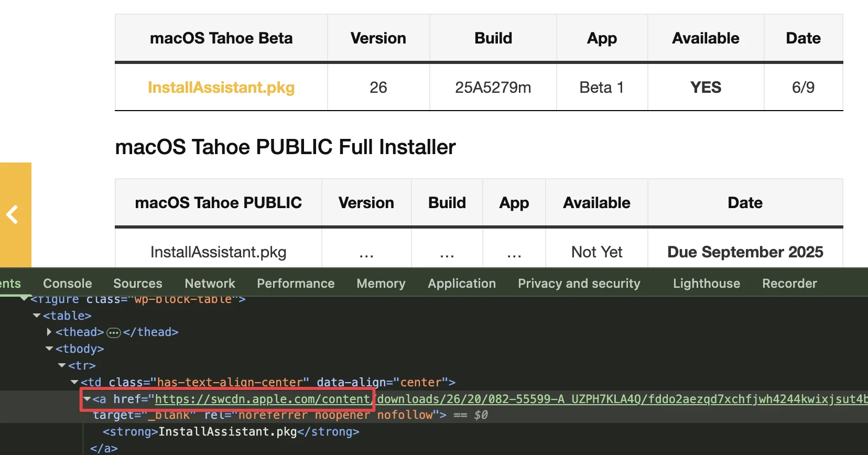Click the public InstallAssistant.pkg cell
This screenshot has height=455, width=868.
click(218, 252)
